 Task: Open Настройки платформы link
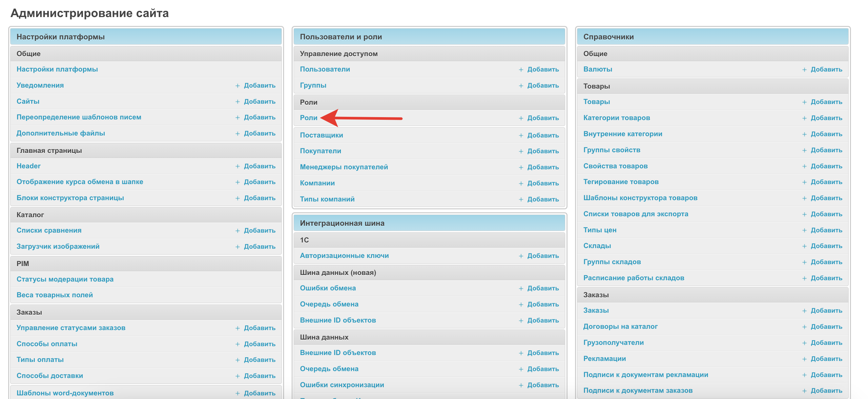tap(57, 69)
